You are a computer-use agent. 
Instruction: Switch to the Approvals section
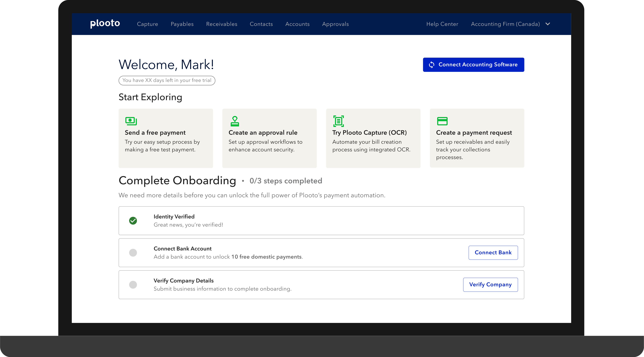tap(335, 24)
